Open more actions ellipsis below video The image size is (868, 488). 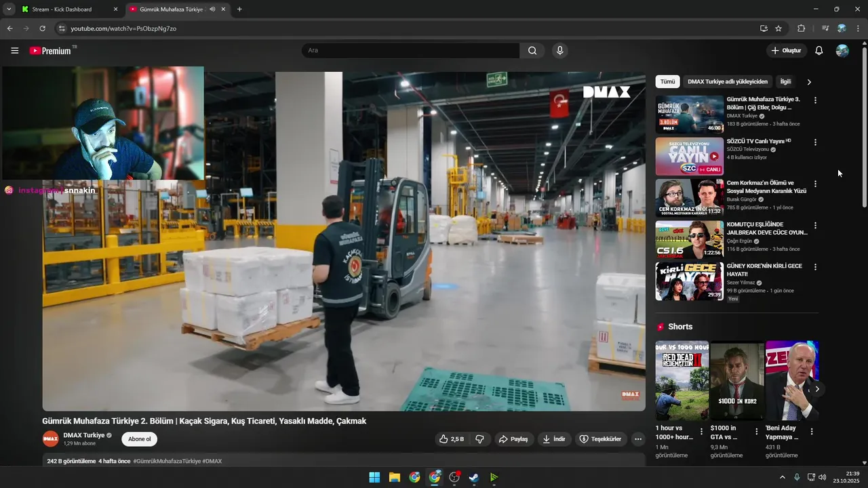click(x=637, y=439)
